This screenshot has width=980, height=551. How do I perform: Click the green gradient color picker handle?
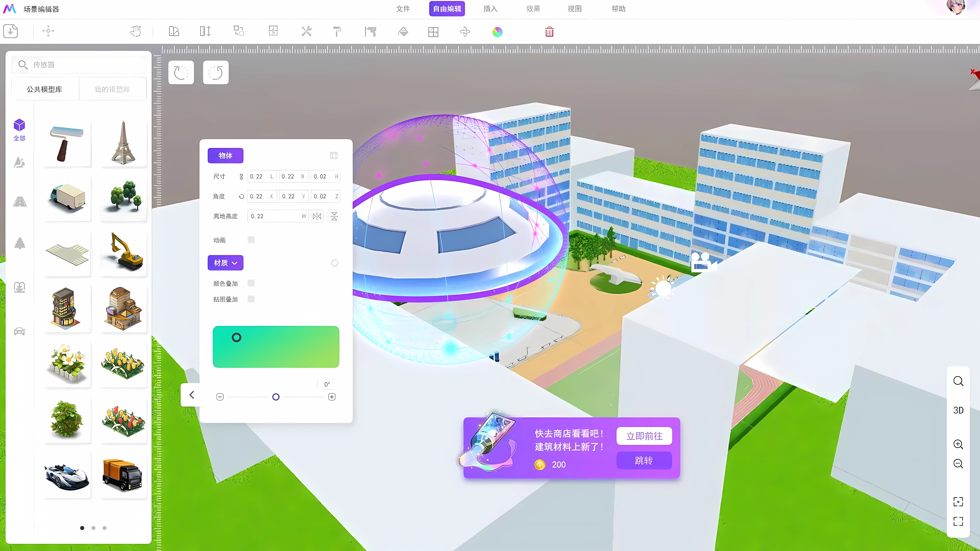coord(237,337)
